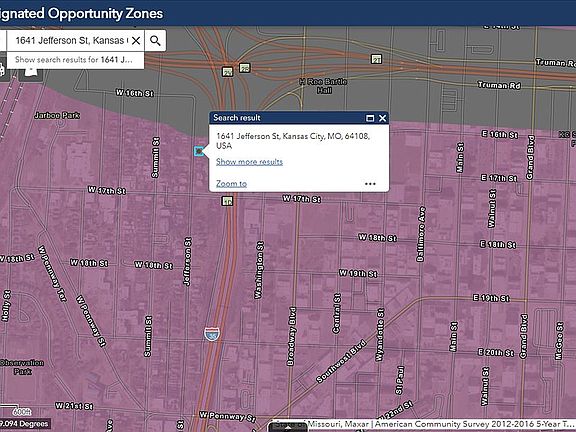Click the magnifier search button

click(155, 40)
